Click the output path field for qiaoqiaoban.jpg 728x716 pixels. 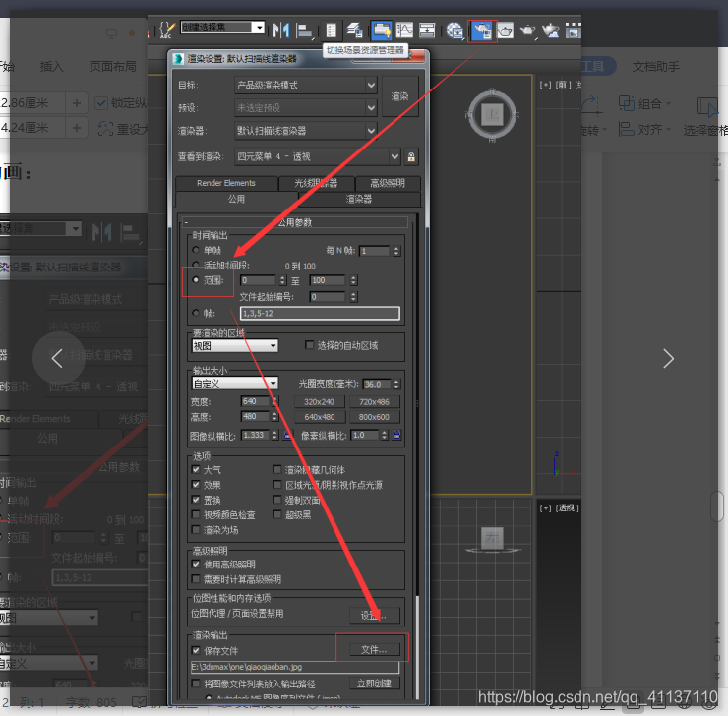coord(295,667)
